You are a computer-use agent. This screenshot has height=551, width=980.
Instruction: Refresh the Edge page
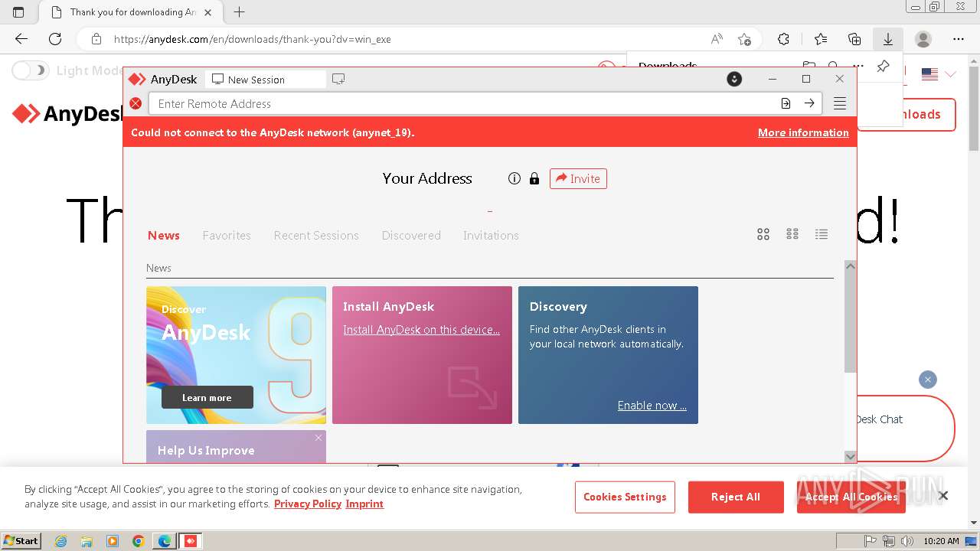coord(55,39)
